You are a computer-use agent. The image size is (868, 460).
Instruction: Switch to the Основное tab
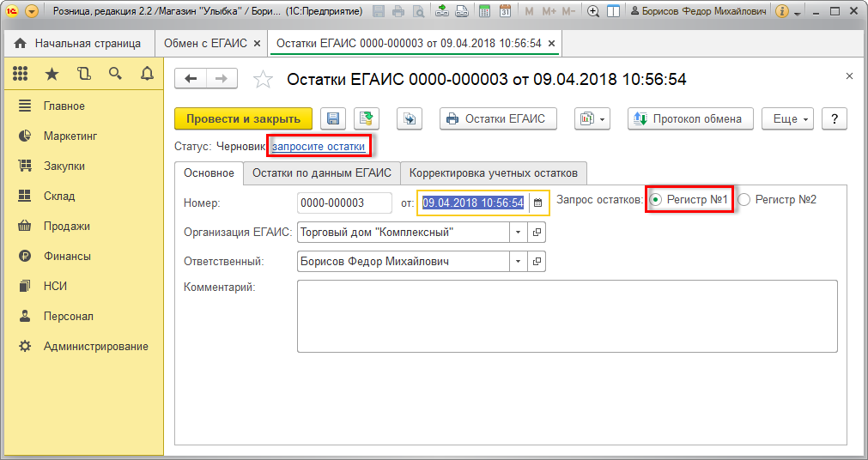pyautogui.click(x=209, y=172)
